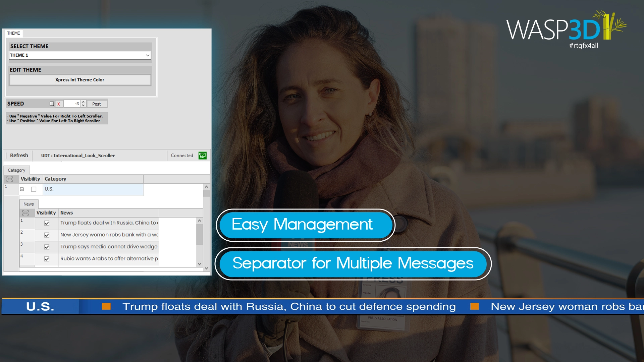Uncheck visibility for New Jersey woman news
644x362 pixels.
47,235
